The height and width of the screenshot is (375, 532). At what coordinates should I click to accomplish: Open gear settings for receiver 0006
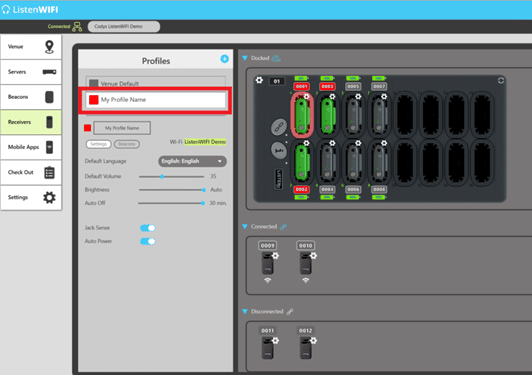tap(358, 143)
